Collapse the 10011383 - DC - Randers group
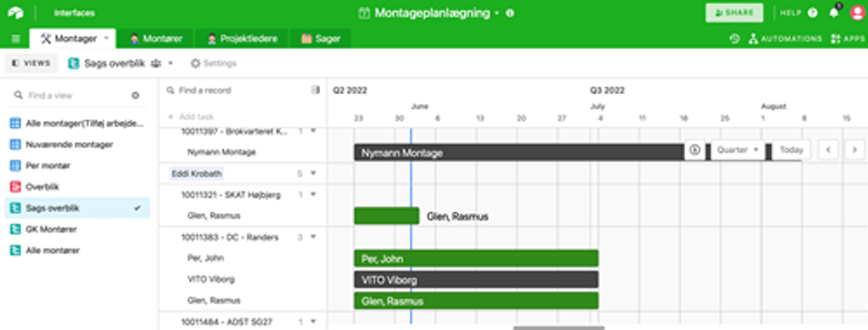Screen dimensions: 868x330 pyautogui.click(x=313, y=237)
